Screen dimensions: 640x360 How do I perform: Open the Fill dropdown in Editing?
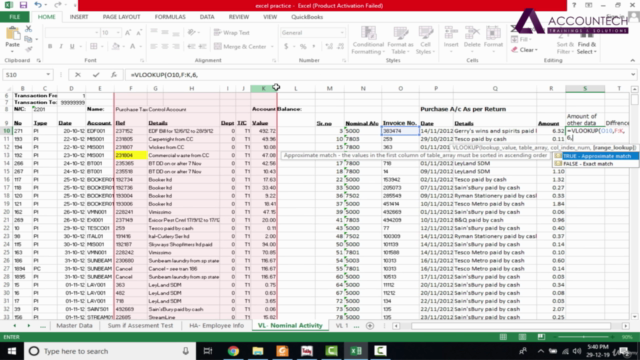pyautogui.click(x=522, y=39)
